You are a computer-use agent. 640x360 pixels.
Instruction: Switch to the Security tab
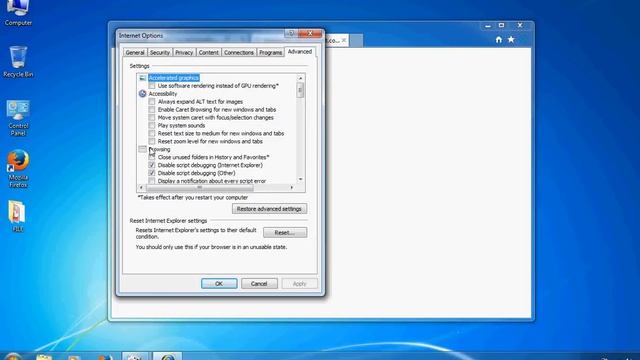[160, 53]
